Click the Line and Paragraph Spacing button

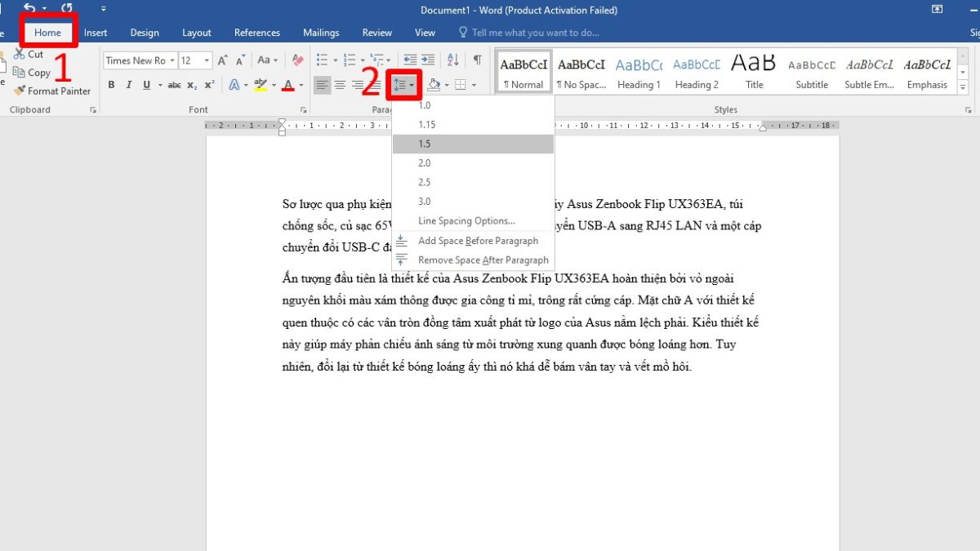(x=403, y=85)
